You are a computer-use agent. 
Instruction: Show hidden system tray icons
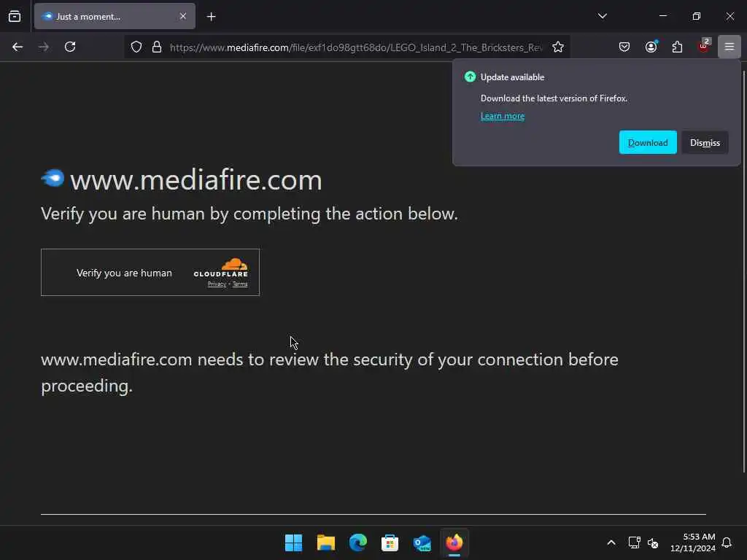click(611, 542)
